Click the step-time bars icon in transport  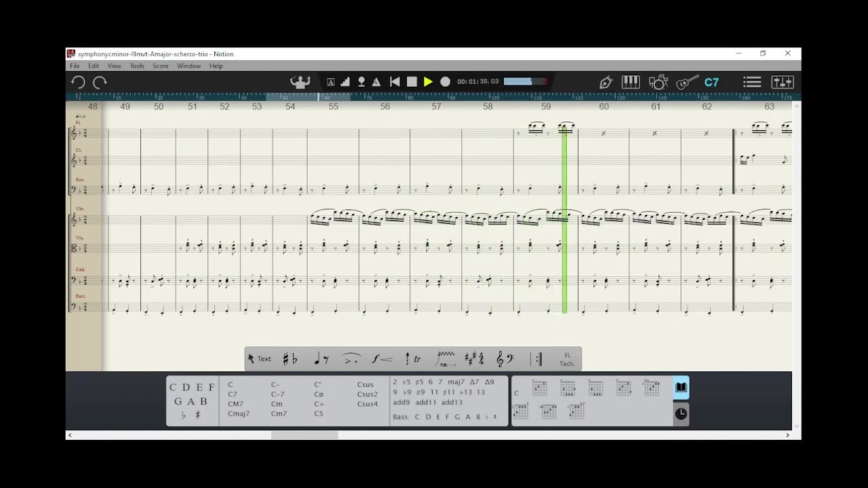346,82
